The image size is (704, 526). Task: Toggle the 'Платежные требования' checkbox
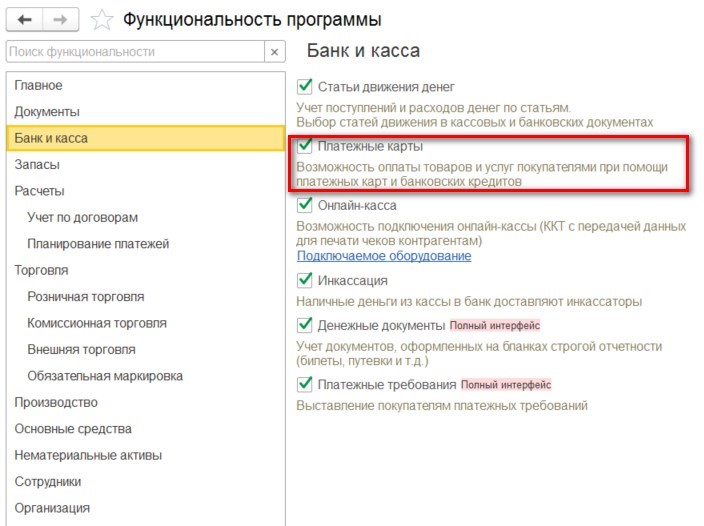pos(304,384)
